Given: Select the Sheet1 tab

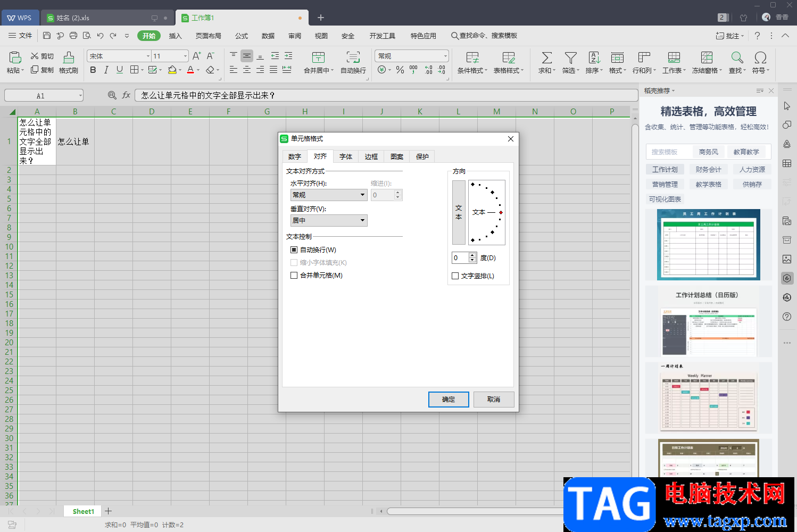Looking at the screenshot, I should click(x=84, y=511).
